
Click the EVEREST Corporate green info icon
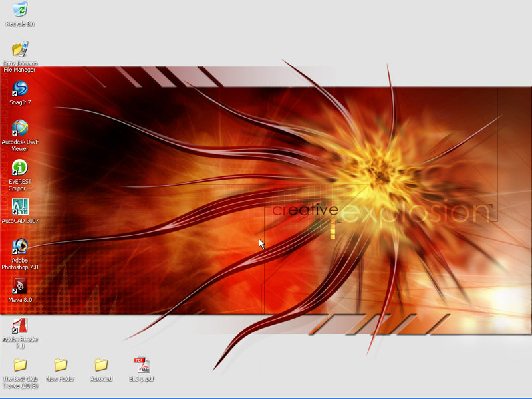click(x=20, y=167)
